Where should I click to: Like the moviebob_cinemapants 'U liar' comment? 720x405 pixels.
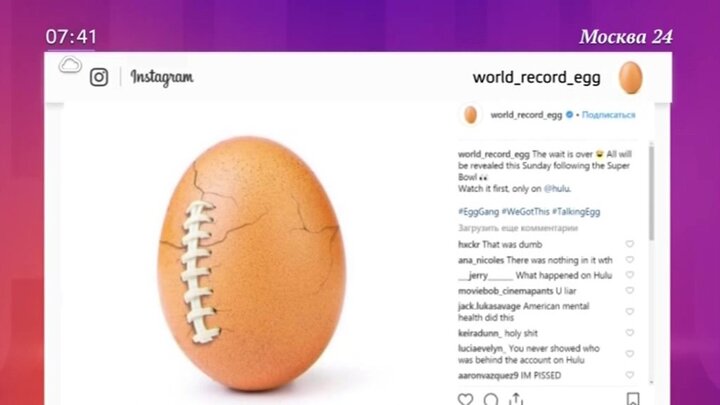(630, 290)
